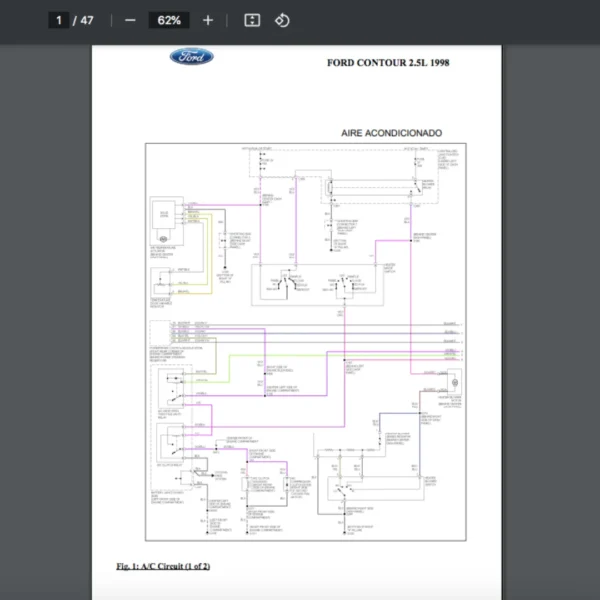Click the AIRE ACONDICIONADO diagram title

point(391,133)
